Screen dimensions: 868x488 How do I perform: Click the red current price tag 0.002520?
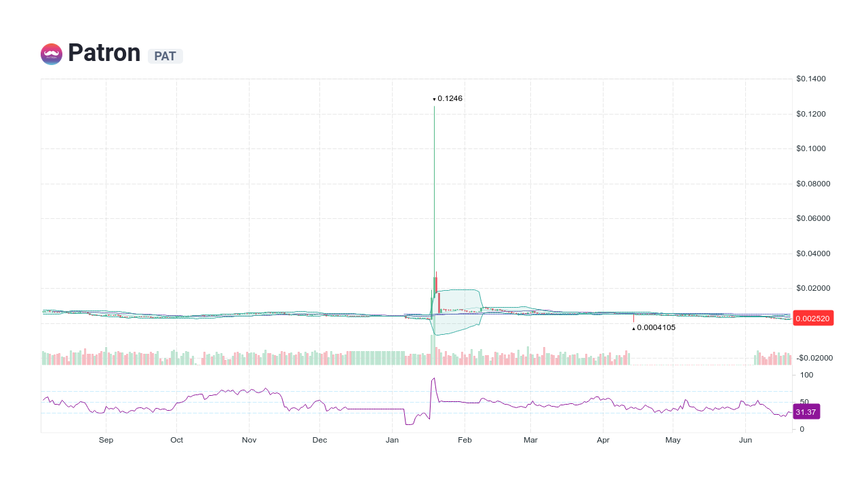click(x=813, y=318)
